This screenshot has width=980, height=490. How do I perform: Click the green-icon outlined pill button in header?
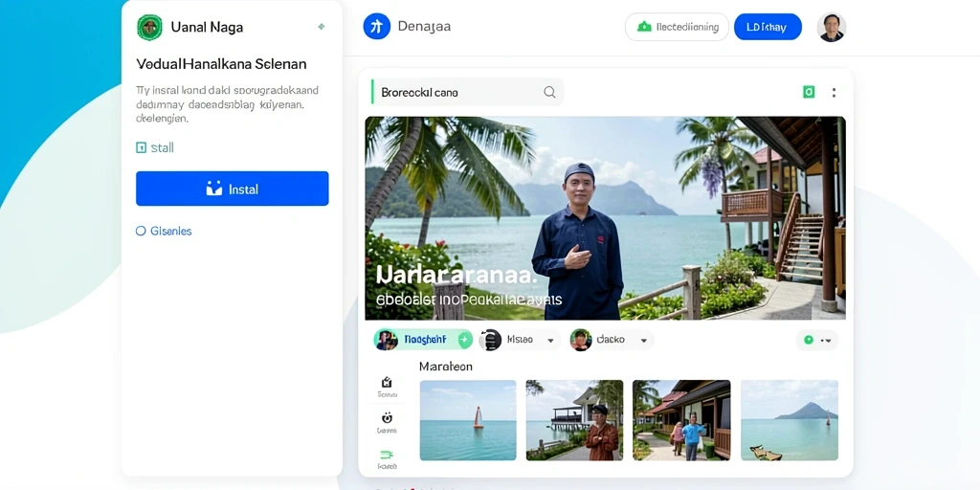[677, 27]
